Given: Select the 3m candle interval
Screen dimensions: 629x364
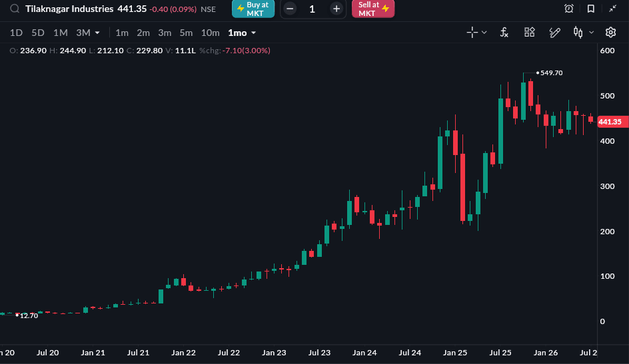Looking at the screenshot, I should 165,33.
